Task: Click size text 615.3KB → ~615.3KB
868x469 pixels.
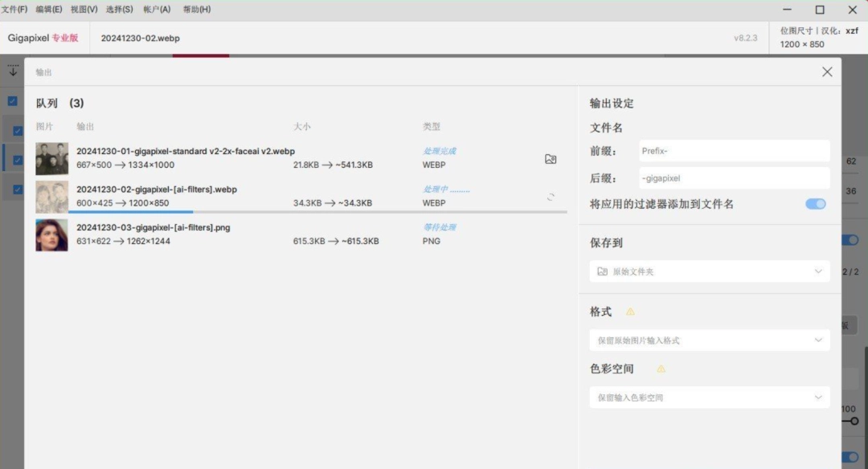Action: (x=336, y=241)
